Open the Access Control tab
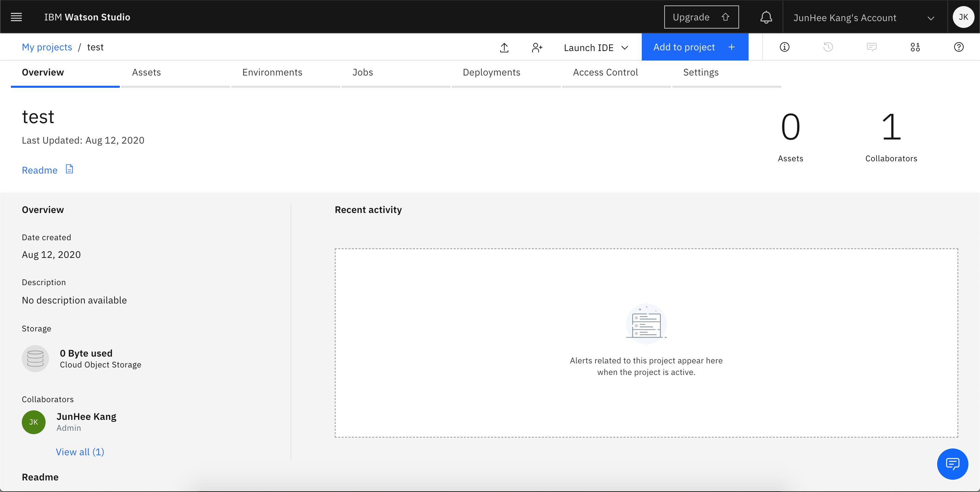Screen dimensions: 980x492 [605, 72]
